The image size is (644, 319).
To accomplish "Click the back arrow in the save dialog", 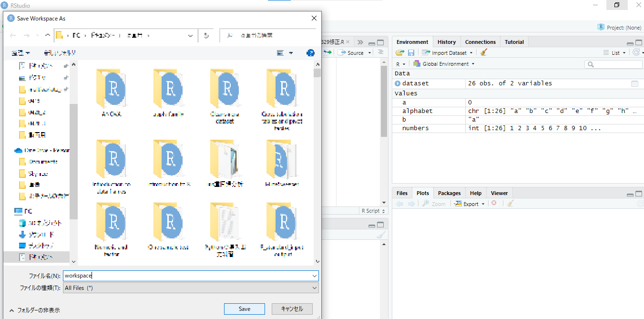I will [13, 35].
